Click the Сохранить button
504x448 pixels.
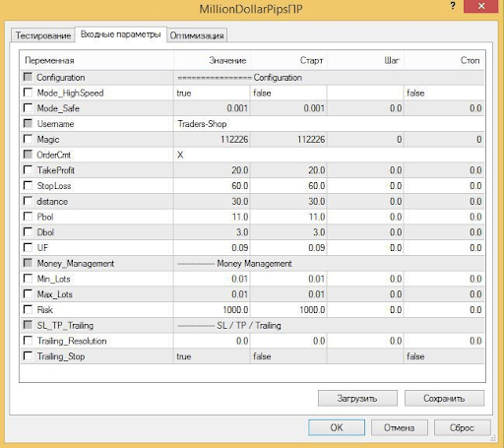click(x=444, y=398)
